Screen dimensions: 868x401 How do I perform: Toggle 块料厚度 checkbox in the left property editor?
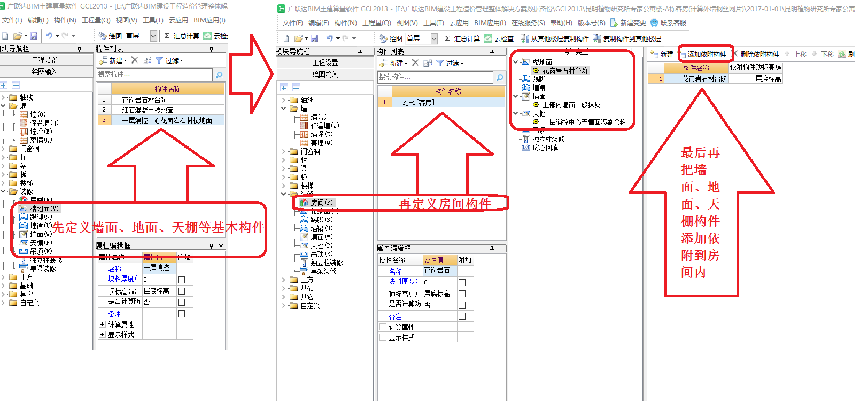181,280
